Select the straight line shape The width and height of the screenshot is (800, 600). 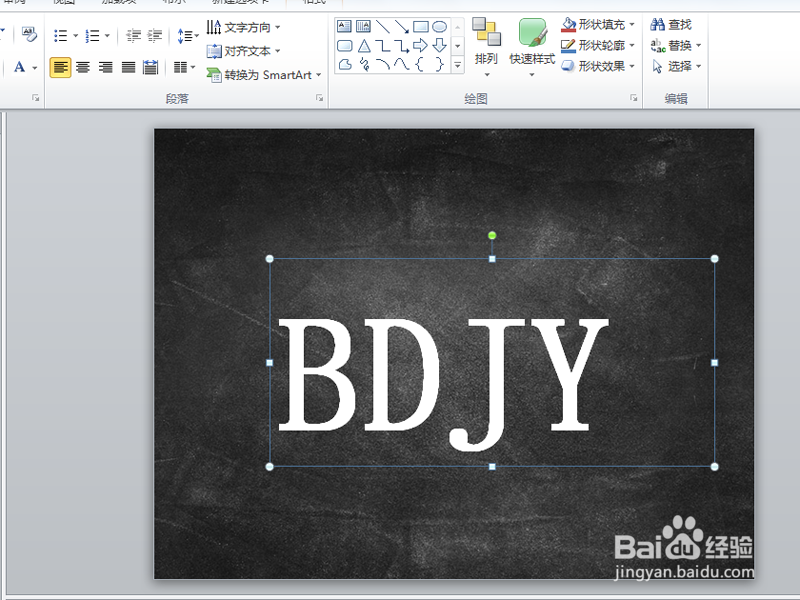(382, 26)
